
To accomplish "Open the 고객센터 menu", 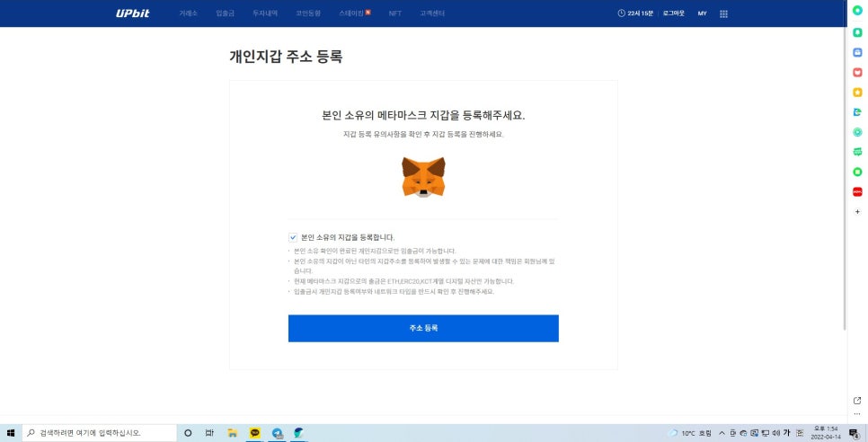I will coord(432,13).
